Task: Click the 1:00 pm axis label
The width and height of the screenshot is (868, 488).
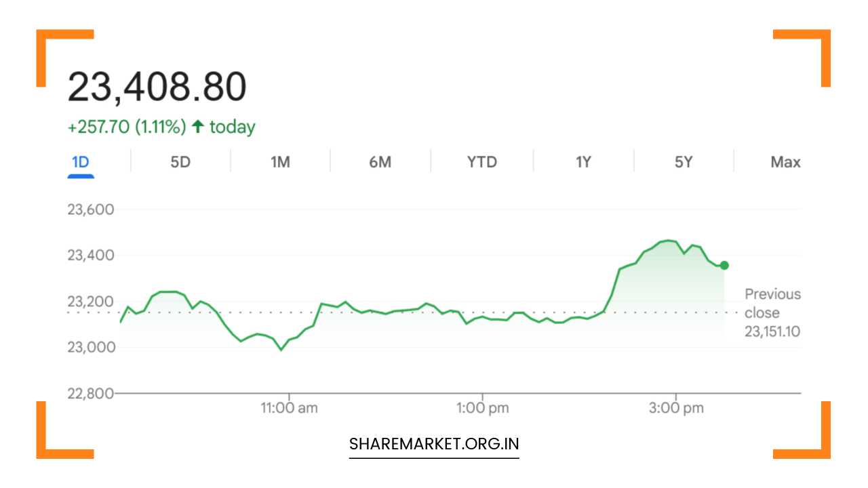Action: (x=482, y=408)
